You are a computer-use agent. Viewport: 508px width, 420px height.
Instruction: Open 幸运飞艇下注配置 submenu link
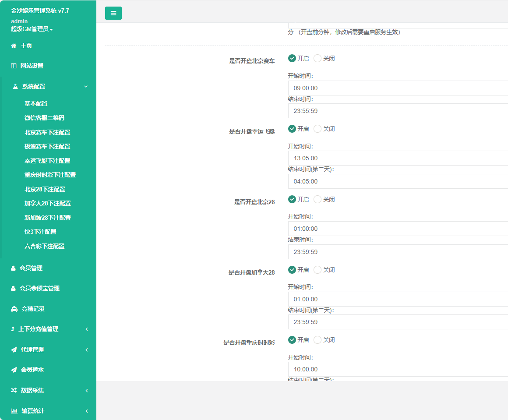47,161
